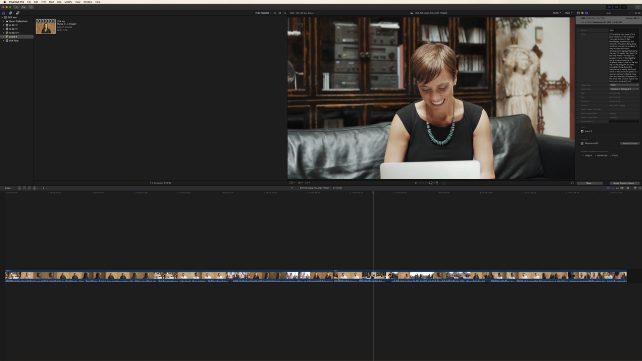Open the viewer zoom percentage dropdown

click(x=557, y=13)
